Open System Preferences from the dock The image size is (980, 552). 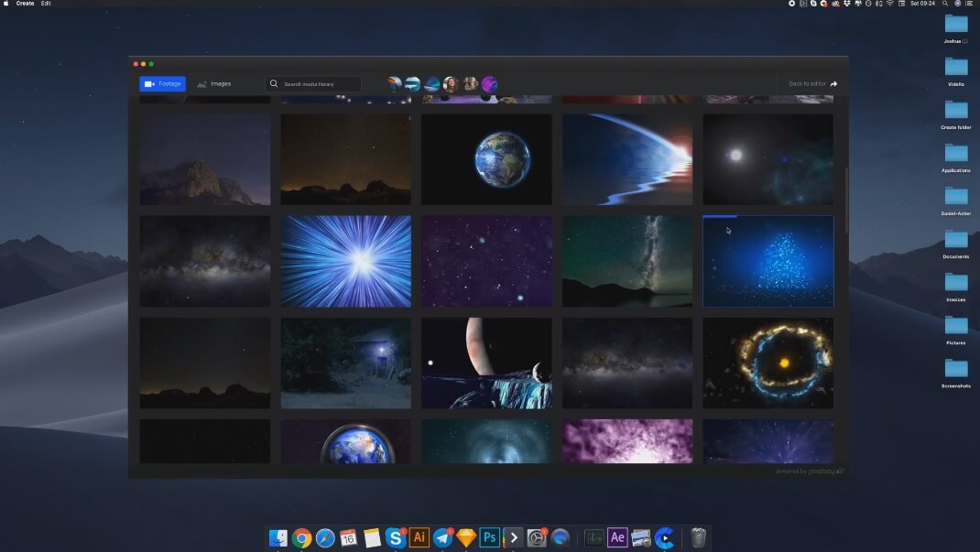click(x=536, y=537)
